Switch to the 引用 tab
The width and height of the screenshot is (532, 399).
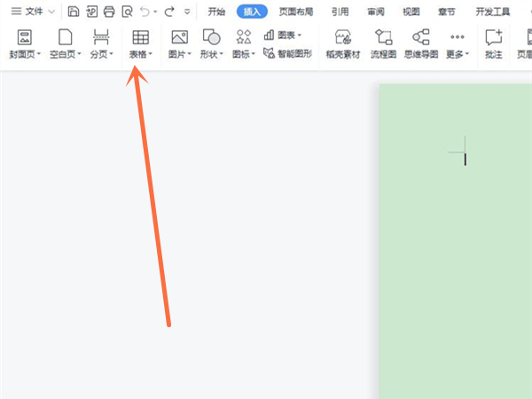tap(340, 12)
